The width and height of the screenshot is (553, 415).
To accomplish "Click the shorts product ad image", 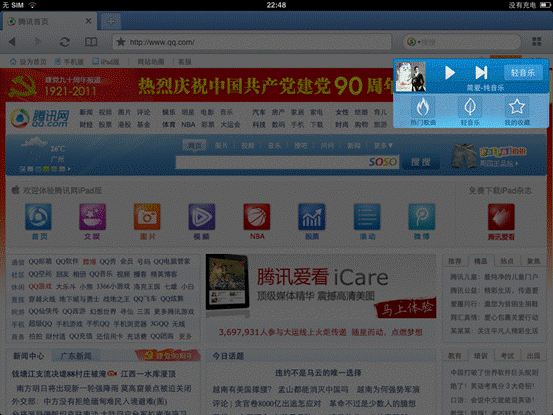I will coord(464,155).
